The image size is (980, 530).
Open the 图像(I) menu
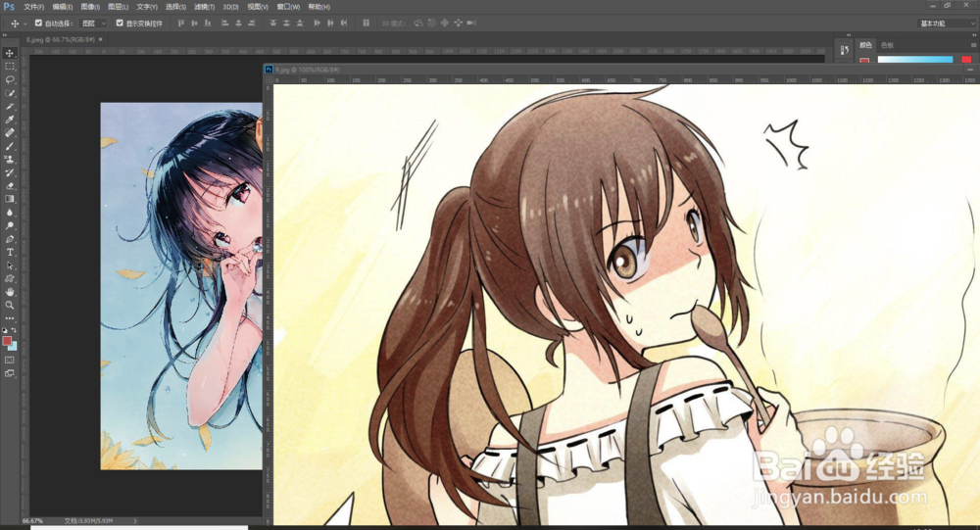90,7
